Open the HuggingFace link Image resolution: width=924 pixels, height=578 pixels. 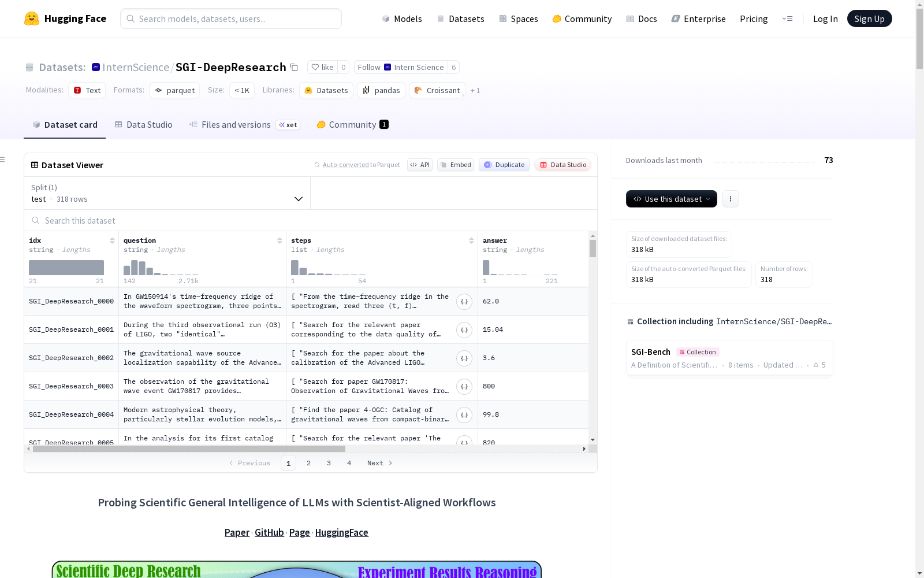point(342,532)
